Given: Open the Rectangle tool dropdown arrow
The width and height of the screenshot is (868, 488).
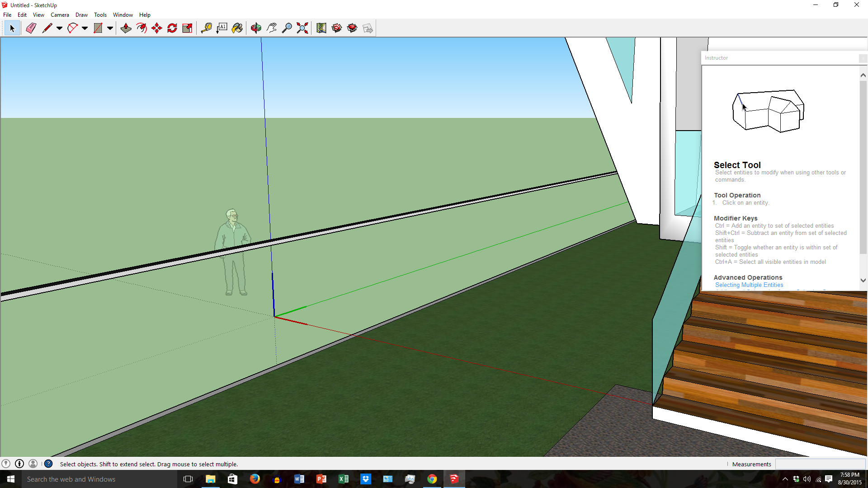Looking at the screenshot, I should [110, 28].
